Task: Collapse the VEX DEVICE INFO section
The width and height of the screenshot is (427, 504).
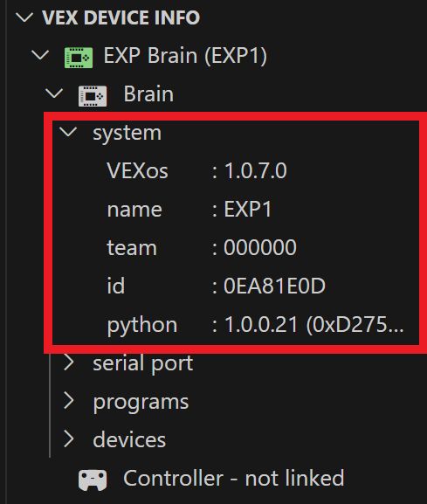Action: click(x=24, y=17)
